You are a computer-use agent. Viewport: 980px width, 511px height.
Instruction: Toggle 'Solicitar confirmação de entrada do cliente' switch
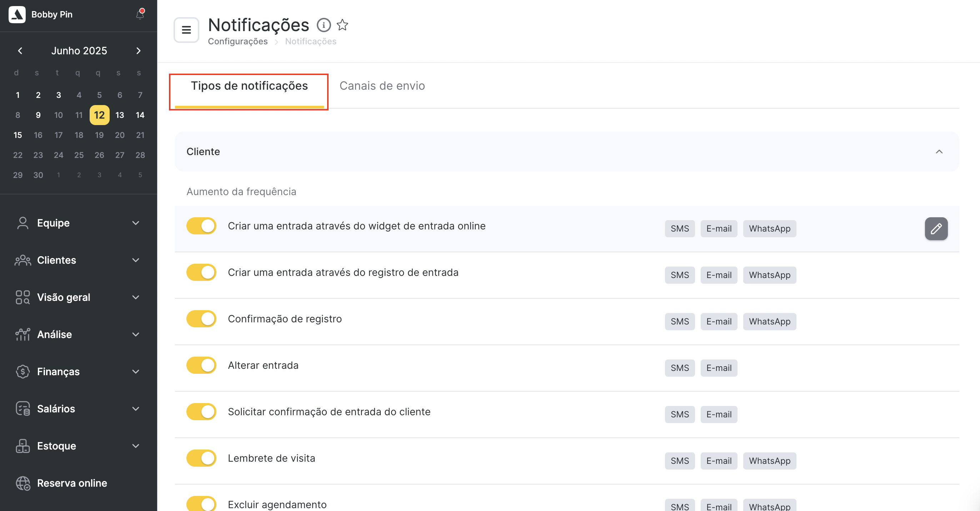tap(201, 412)
